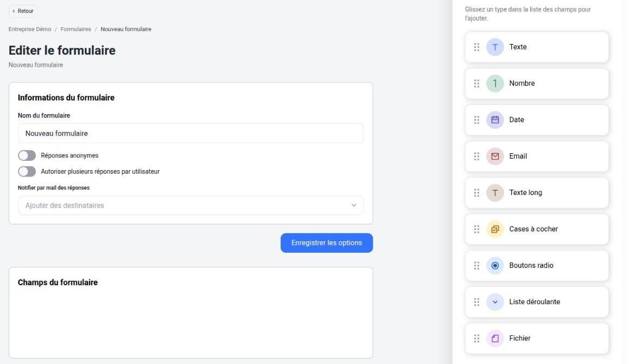Grab the drag handle of Fichier

click(x=476, y=339)
